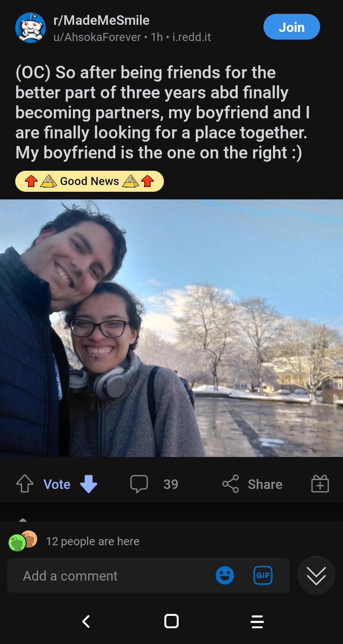This screenshot has width=343, height=644.
Task: Open the r/MadeMeSmile subreddit avatar
Action: (30, 28)
